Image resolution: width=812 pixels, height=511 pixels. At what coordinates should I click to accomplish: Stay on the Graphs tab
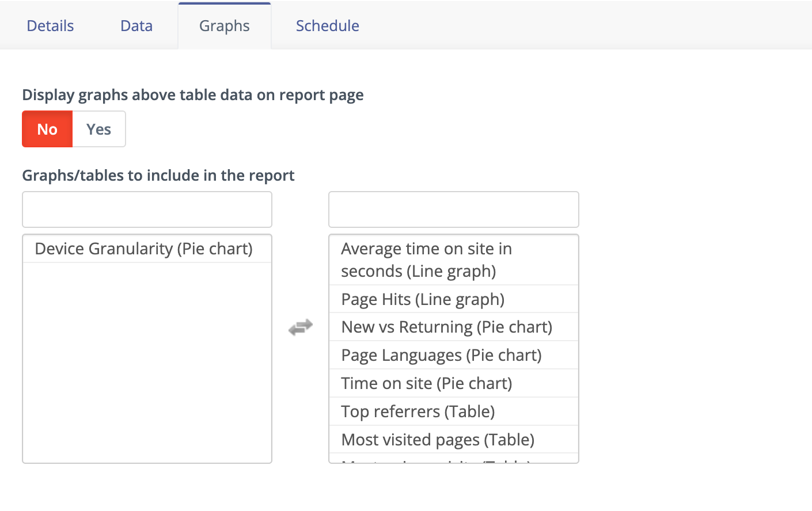[x=224, y=25]
